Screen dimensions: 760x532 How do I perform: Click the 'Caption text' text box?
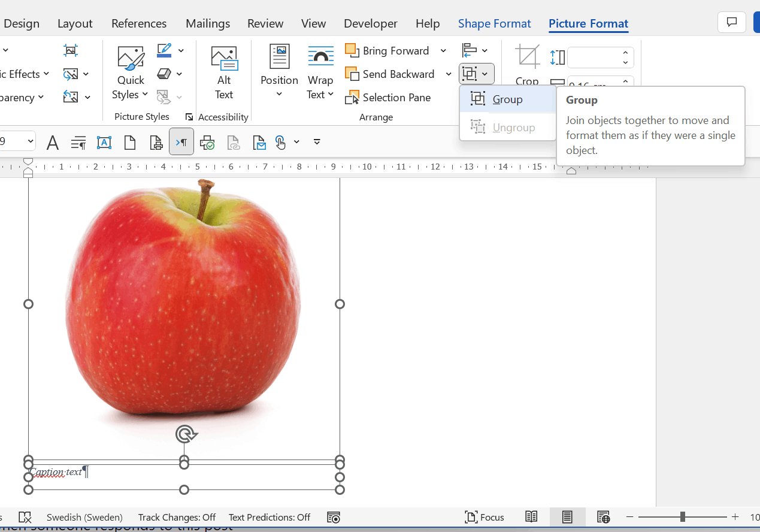click(184, 477)
